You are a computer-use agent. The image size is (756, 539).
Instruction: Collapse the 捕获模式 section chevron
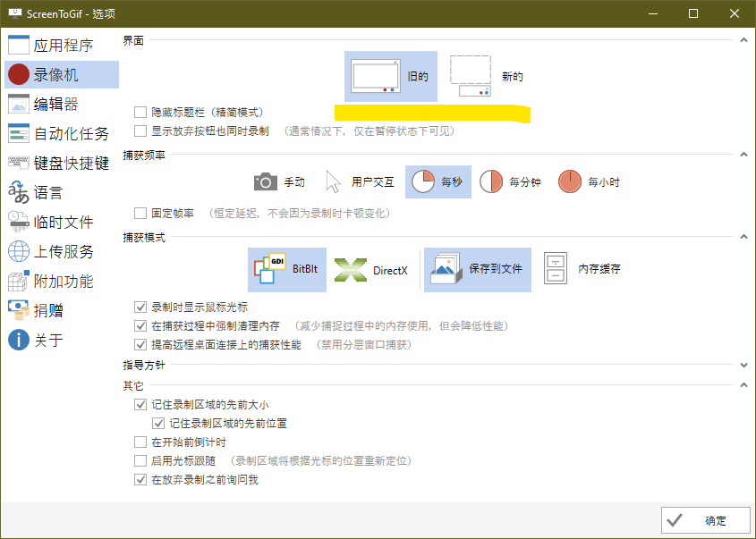tap(744, 237)
